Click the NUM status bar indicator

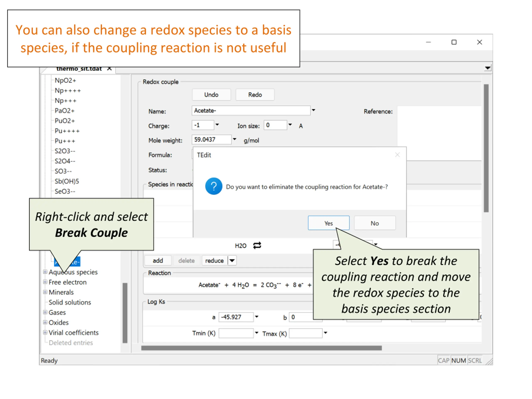point(458,360)
